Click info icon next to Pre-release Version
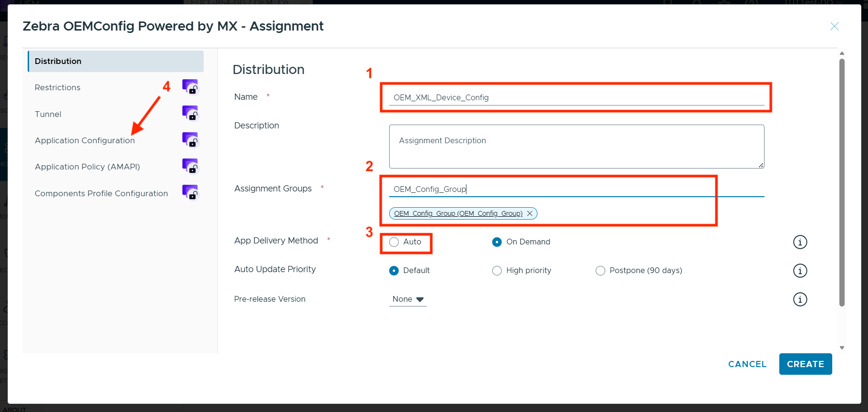This screenshot has width=868, height=412. click(x=800, y=299)
